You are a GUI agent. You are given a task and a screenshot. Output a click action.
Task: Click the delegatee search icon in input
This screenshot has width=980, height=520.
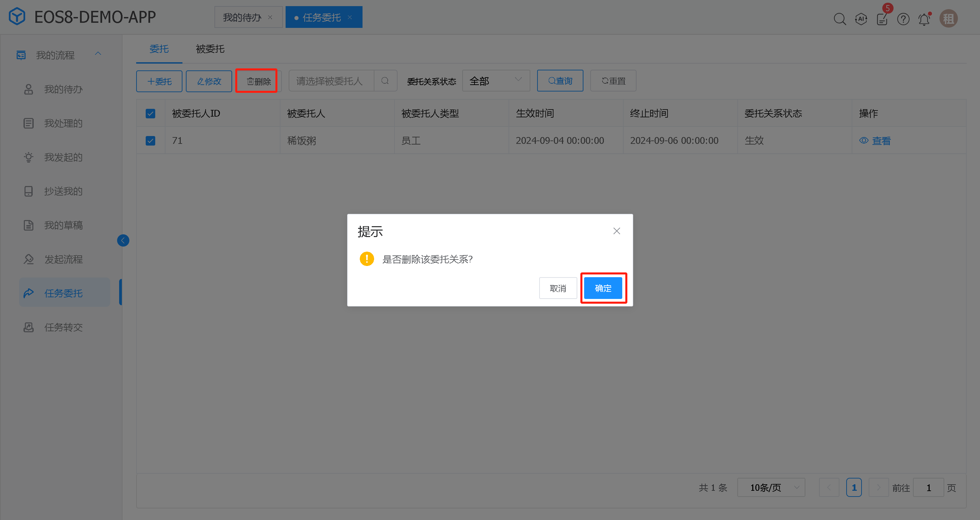[385, 81]
